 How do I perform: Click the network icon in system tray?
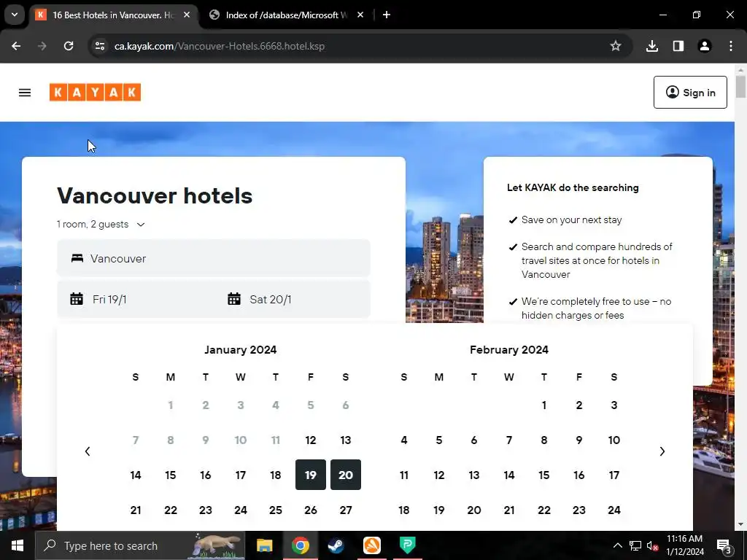pos(635,545)
